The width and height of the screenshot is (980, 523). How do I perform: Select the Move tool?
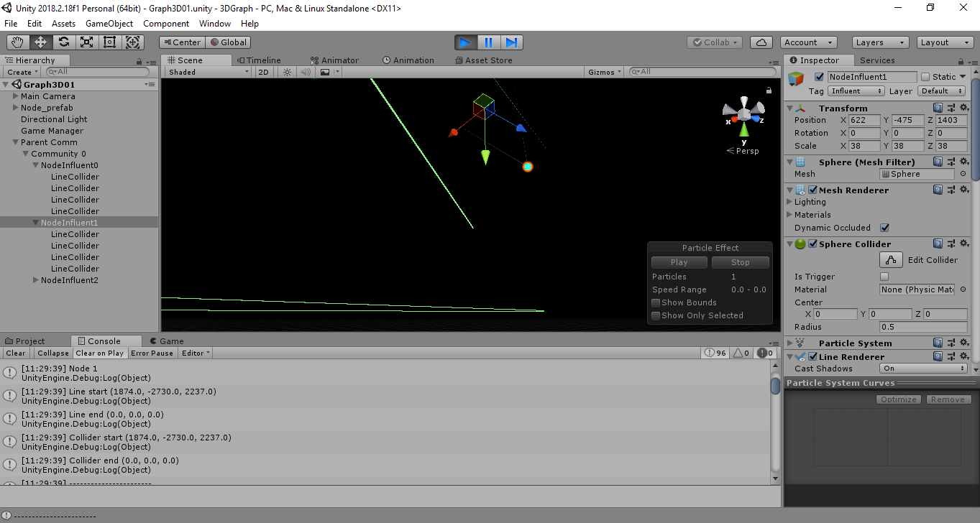pos(41,42)
